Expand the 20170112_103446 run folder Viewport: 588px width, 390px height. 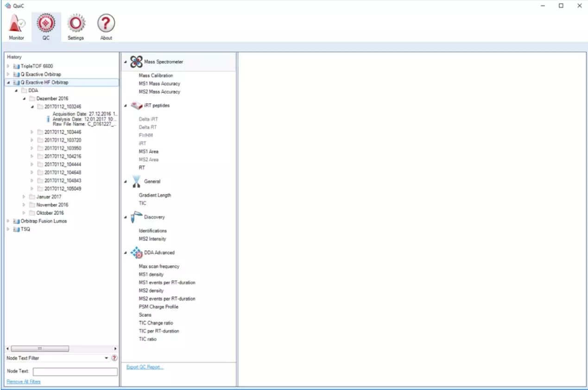tap(32, 132)
